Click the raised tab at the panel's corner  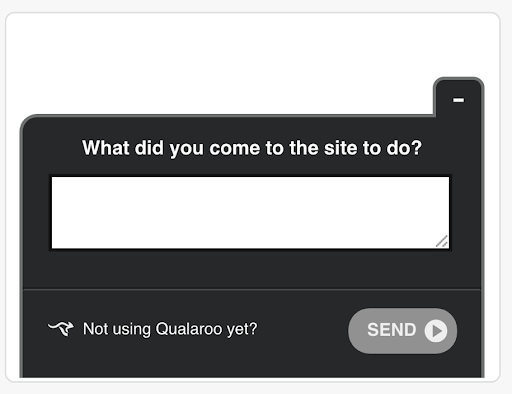458,97
